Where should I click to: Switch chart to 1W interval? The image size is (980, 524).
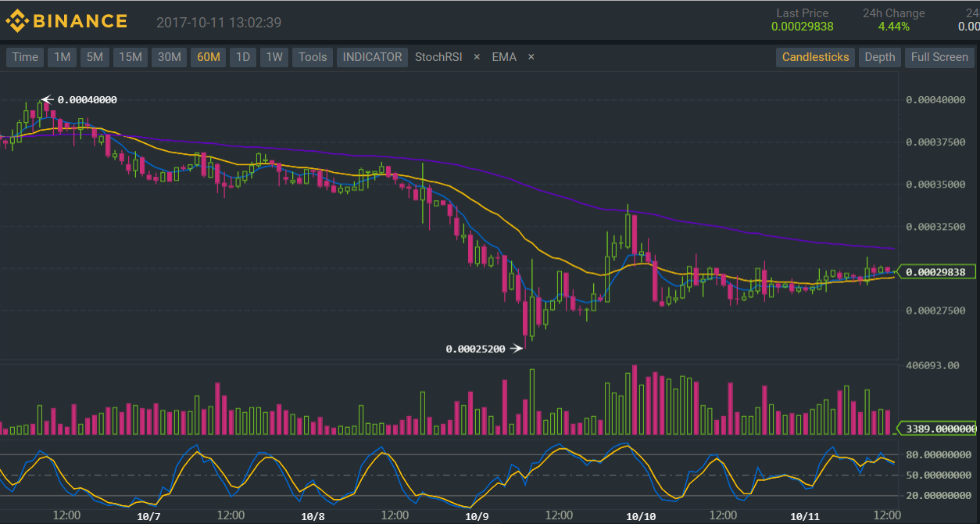point(274,57)
